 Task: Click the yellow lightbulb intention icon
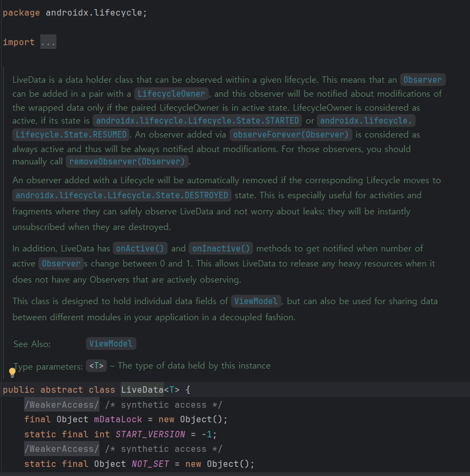point(12,372)
